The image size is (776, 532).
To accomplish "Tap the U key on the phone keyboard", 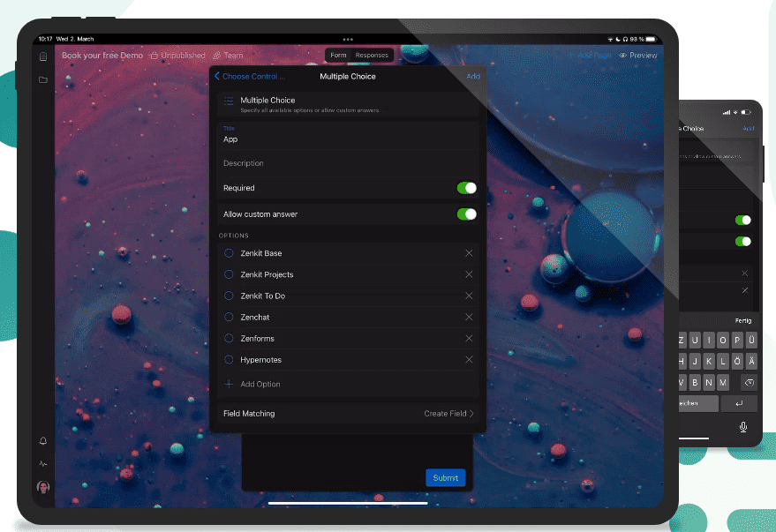I will [695, 341].
